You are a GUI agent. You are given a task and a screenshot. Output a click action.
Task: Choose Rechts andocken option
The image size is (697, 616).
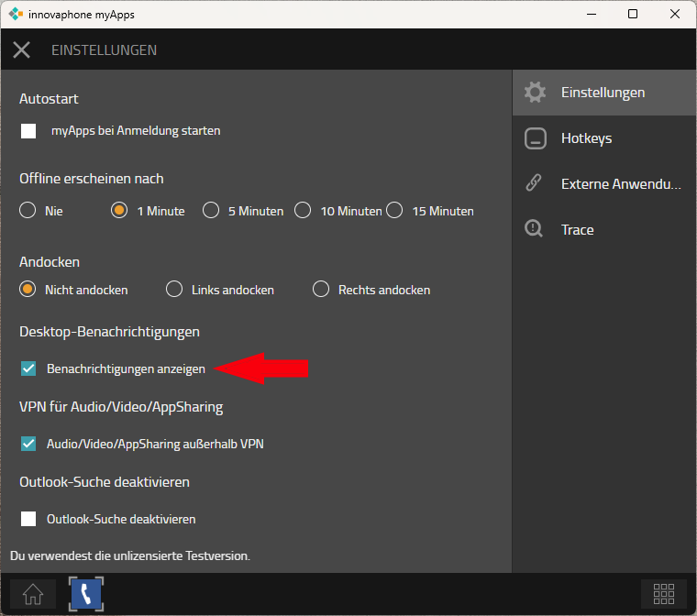point(321,290)
